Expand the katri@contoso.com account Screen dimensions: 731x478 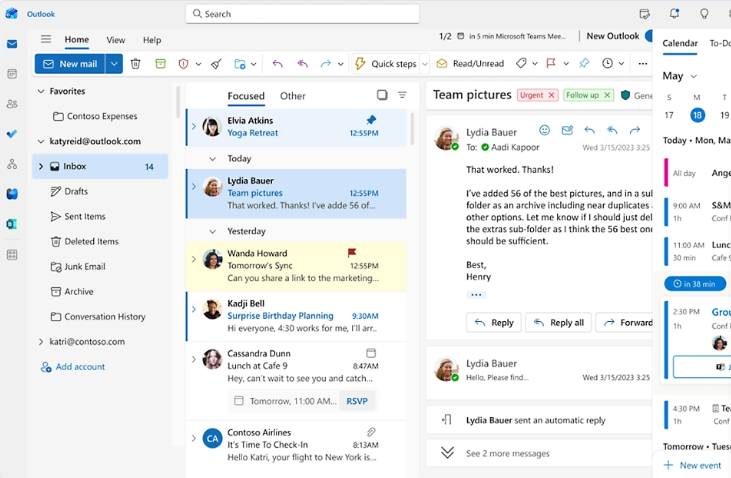point(41,342)
